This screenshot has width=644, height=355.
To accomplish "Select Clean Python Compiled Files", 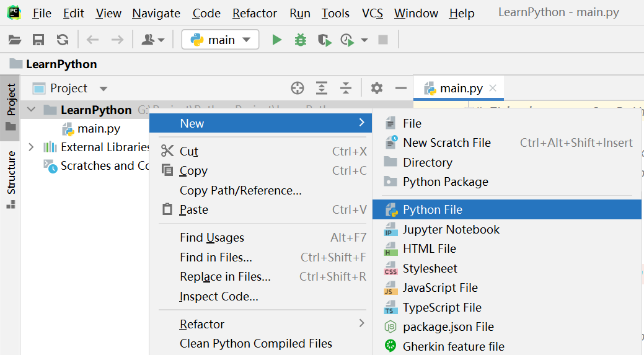I will tap(260, 343).
